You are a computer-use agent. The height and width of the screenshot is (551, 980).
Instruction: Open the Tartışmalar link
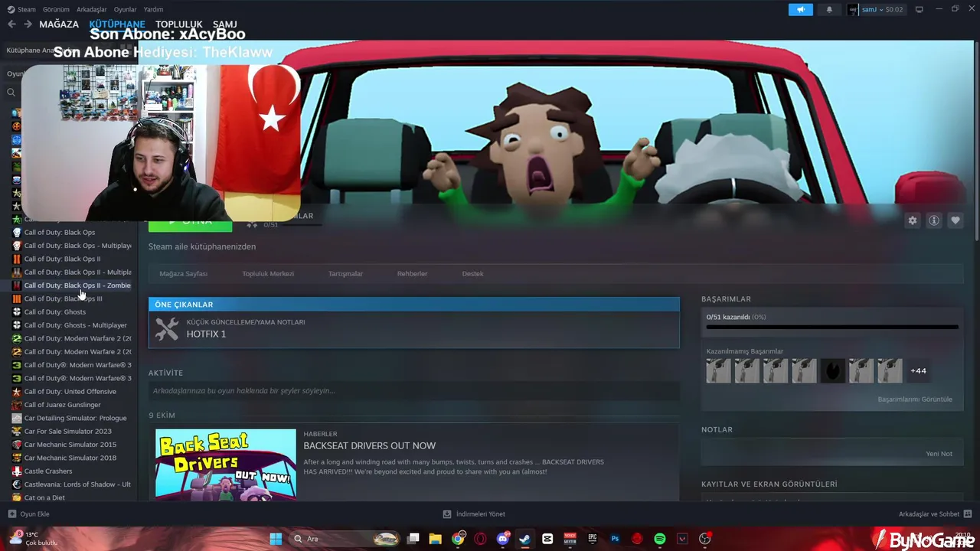[345, 273]
